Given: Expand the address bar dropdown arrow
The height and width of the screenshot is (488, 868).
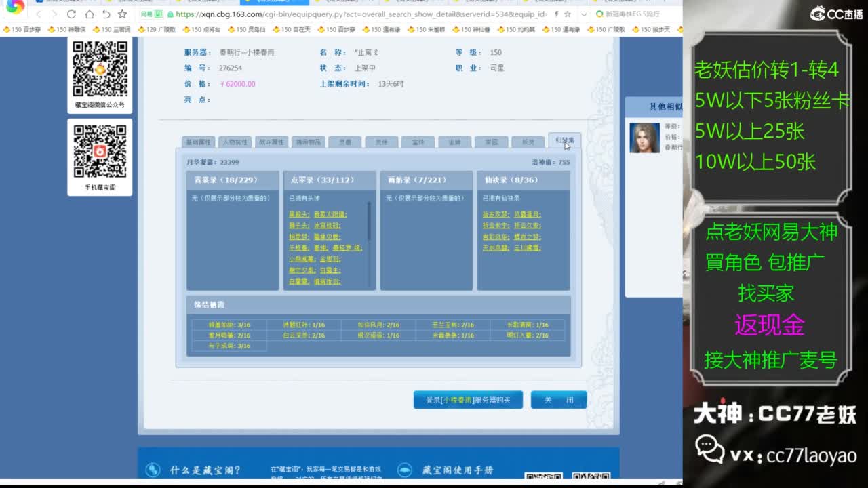Looking at the screenshot, I should point(584,14).
